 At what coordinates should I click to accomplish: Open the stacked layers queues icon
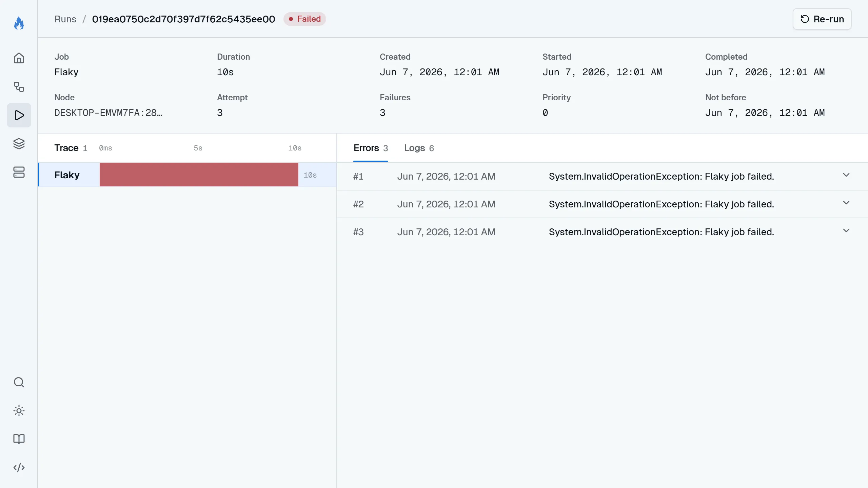(x=19, y=144)
